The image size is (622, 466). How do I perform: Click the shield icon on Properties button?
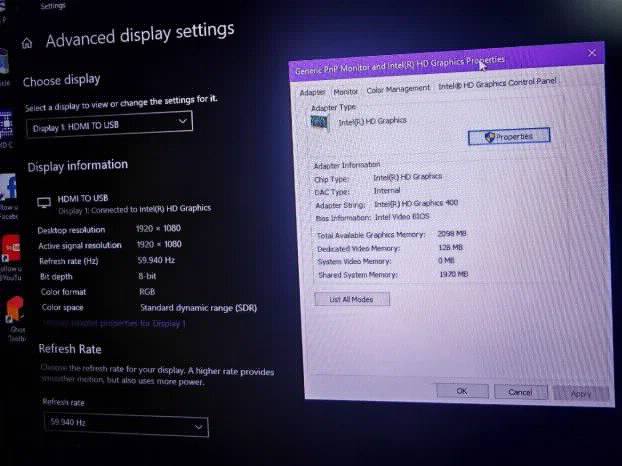pos(490,137)
